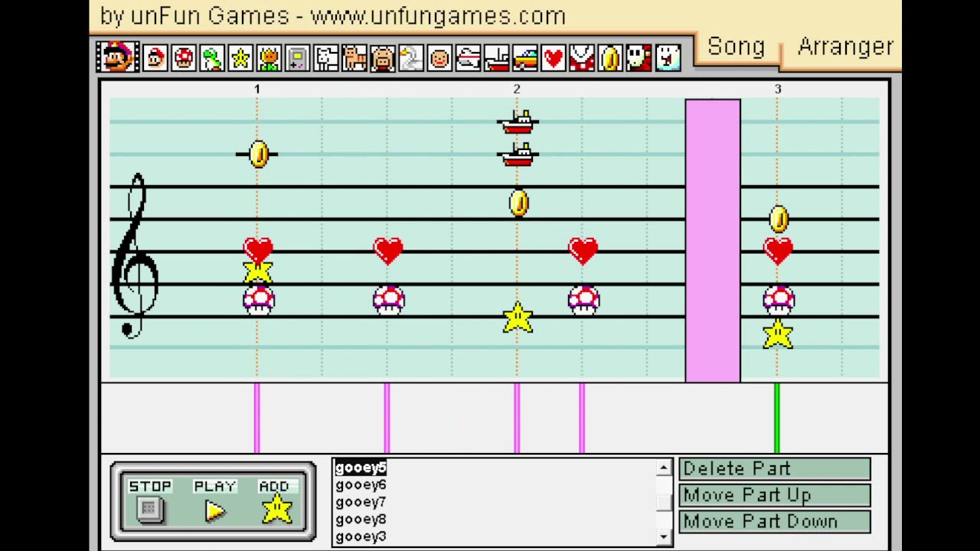Select the baby face instrument icon
The height and width of the screenshot is (551, 980).
pyautogui.click(x=440, y=58)
